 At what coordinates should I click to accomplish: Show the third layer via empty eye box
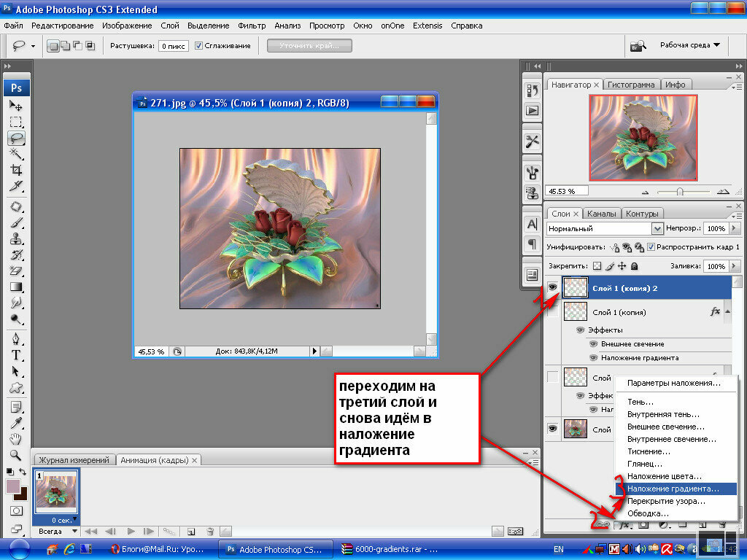click(553, 377)
